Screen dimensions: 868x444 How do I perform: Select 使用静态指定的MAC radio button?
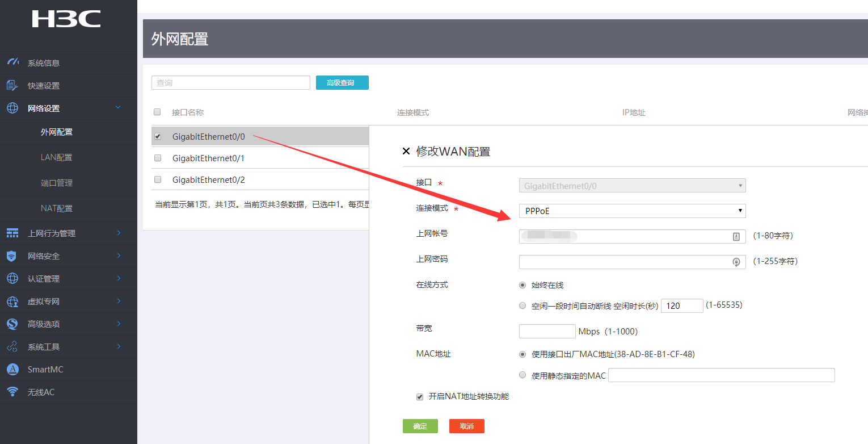(523, 375)
